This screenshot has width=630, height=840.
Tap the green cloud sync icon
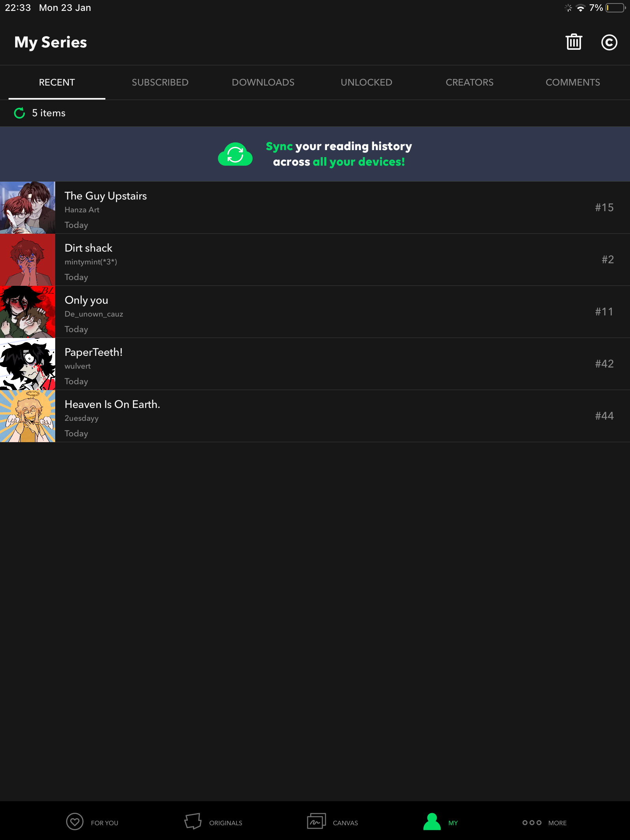click(x=235, y=154)
